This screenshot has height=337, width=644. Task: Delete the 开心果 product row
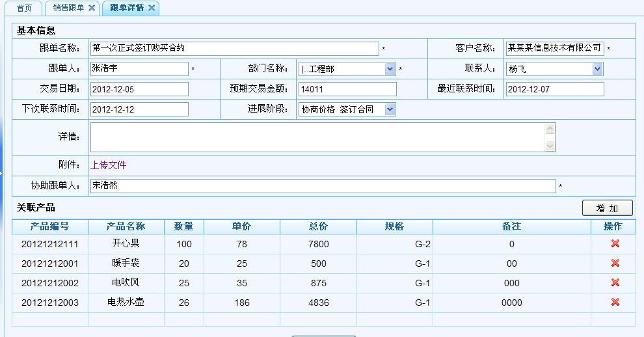point(615,244)
